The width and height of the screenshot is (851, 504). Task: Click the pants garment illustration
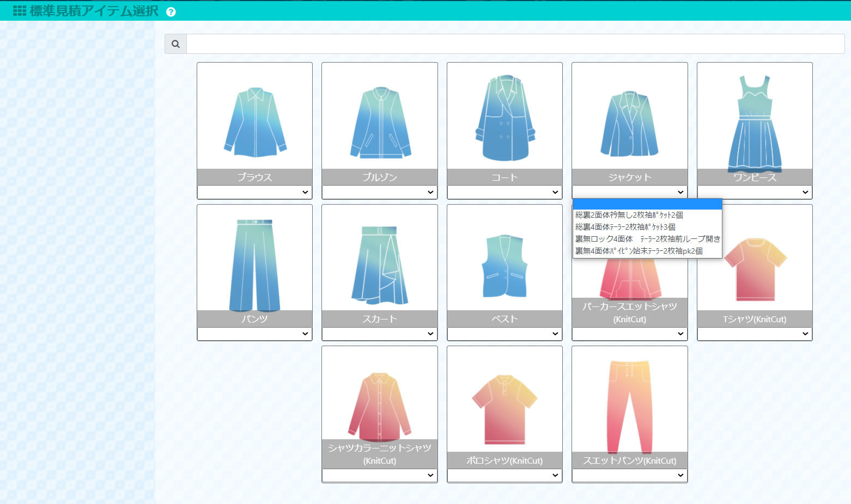coord(254,265)
